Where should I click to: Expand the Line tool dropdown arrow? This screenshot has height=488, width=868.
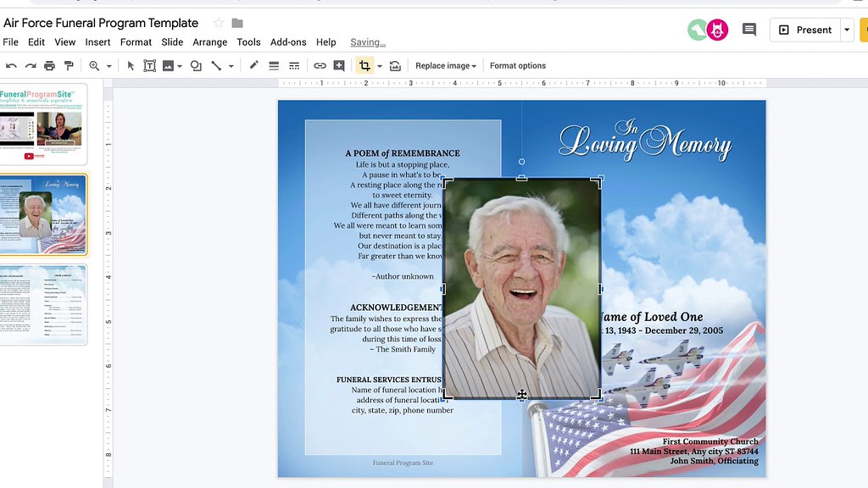click(x=231, y=66)
